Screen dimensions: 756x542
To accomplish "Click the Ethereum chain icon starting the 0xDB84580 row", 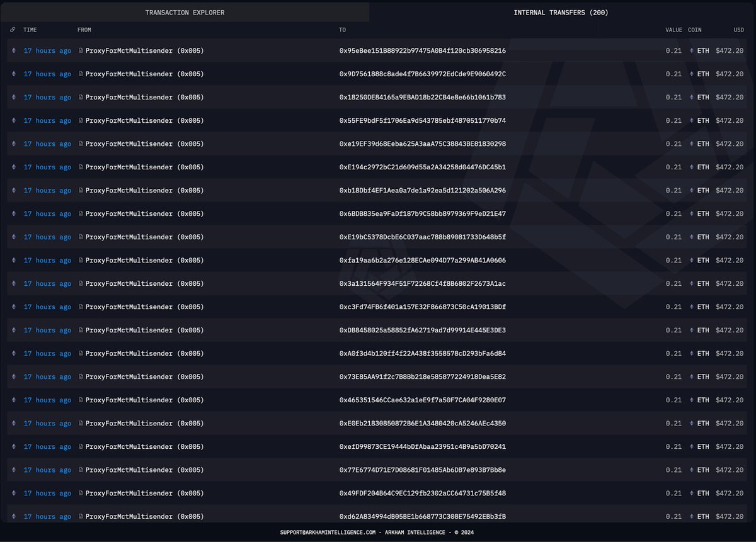I will pyautogui.click(x=14, y=330).
